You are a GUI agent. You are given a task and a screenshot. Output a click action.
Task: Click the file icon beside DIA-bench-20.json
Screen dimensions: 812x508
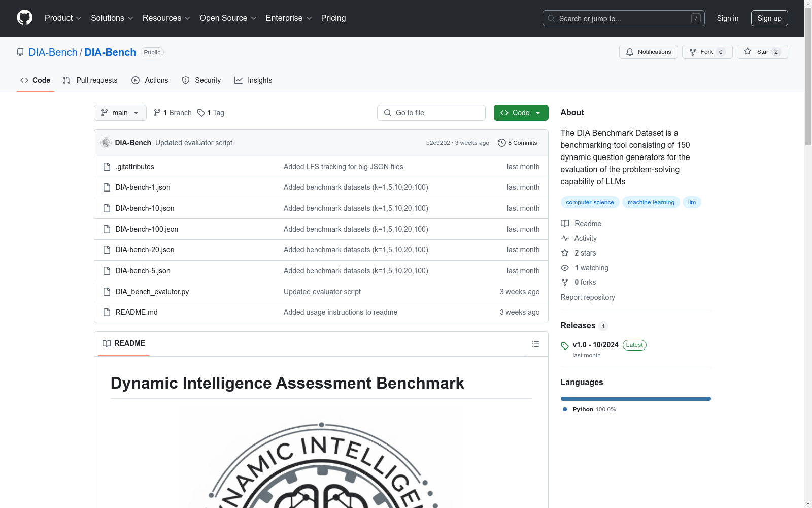point(107,250)
